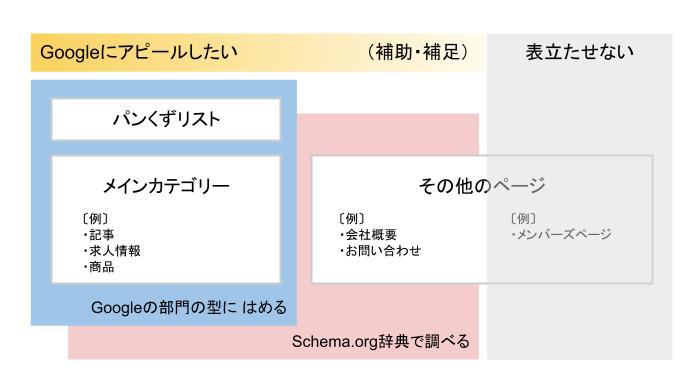Click the 'Googleにアピールしたい' header text
Screen dimensions: 700x391
[139, 53]
